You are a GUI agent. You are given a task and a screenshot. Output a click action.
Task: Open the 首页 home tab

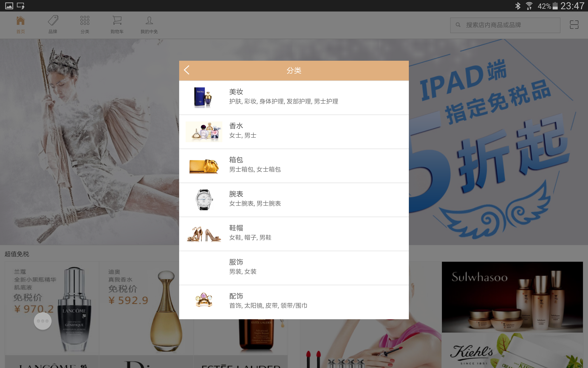pyautogui.click(x=20, y=25)
